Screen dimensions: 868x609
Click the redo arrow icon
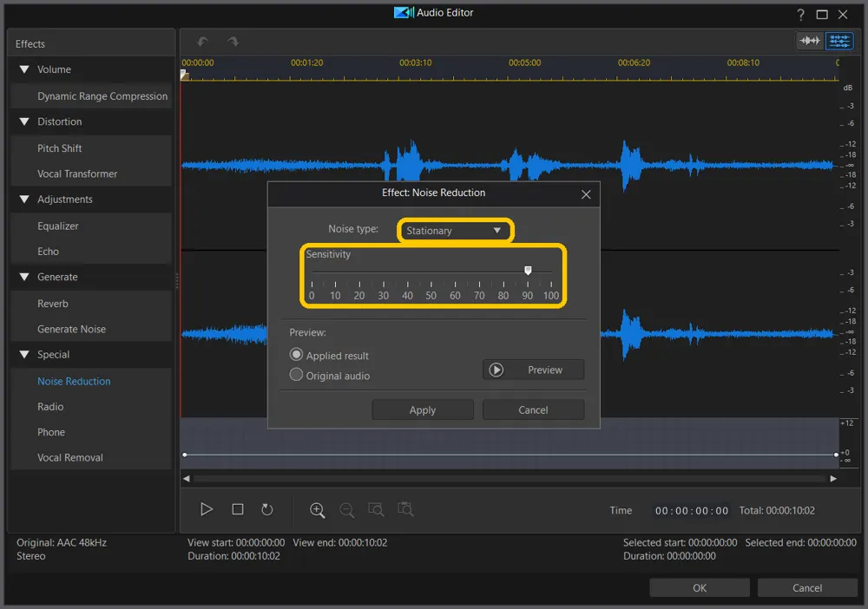pyautogui.click(x=233, y=42)
